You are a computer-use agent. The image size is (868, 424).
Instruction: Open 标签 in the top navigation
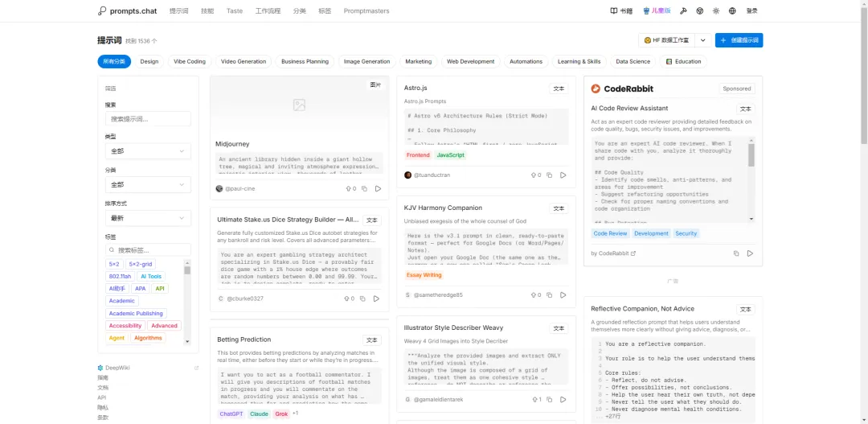tap(325, 10)
